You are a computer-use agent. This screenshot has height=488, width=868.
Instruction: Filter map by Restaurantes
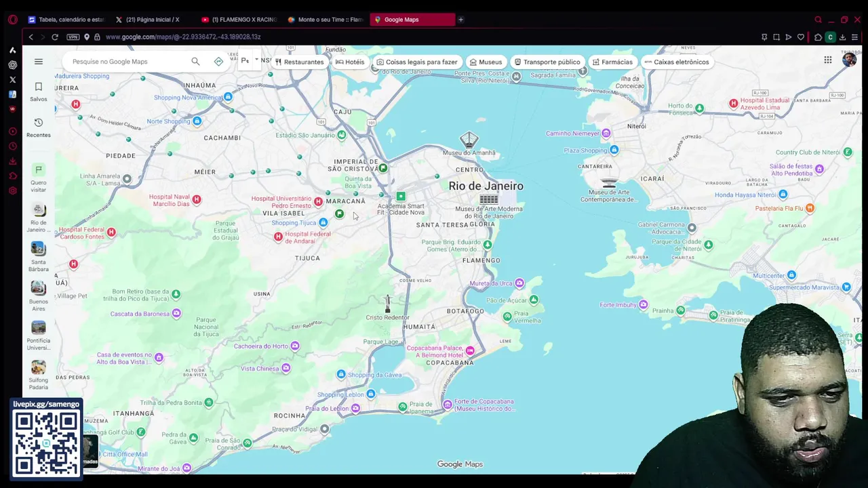click(299, 62)
